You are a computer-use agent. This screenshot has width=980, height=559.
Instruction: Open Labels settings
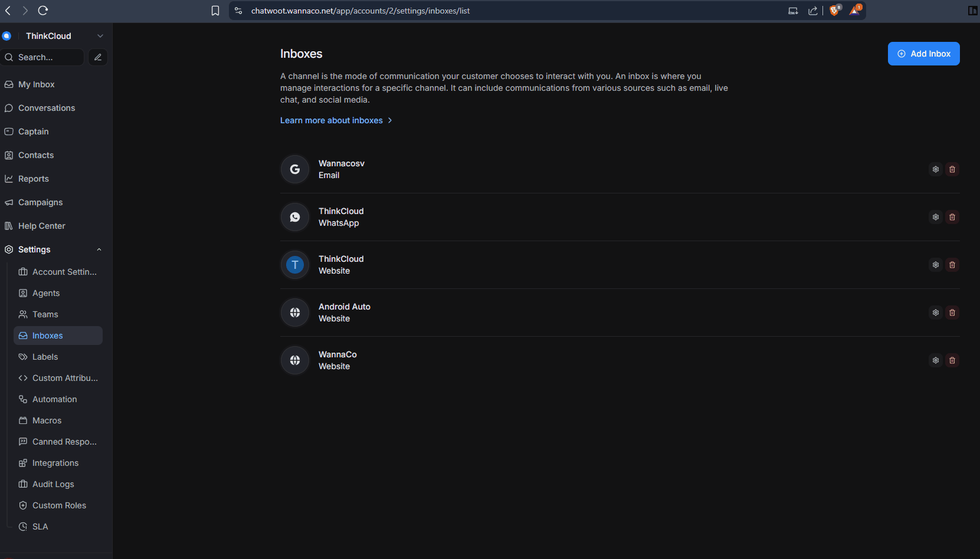58,357
